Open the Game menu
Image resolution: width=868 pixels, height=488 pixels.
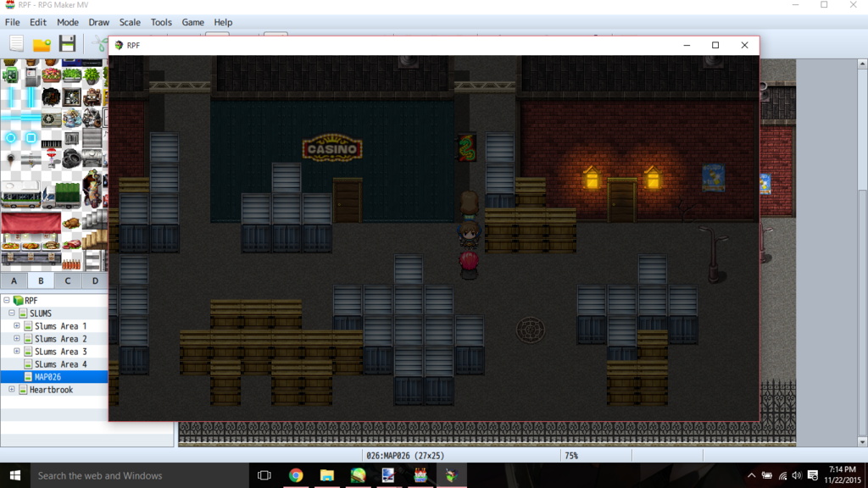pyautogui.click(x=192, y=22)
